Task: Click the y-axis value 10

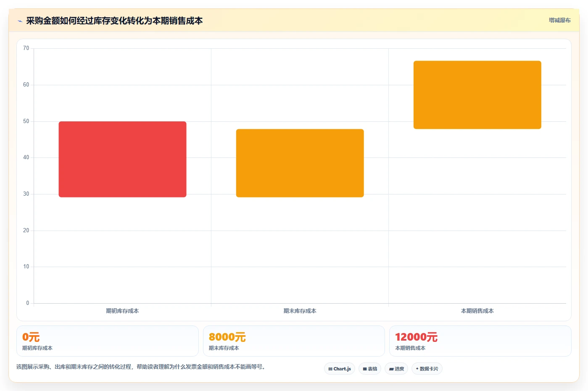Action: (x=26, y=267)
